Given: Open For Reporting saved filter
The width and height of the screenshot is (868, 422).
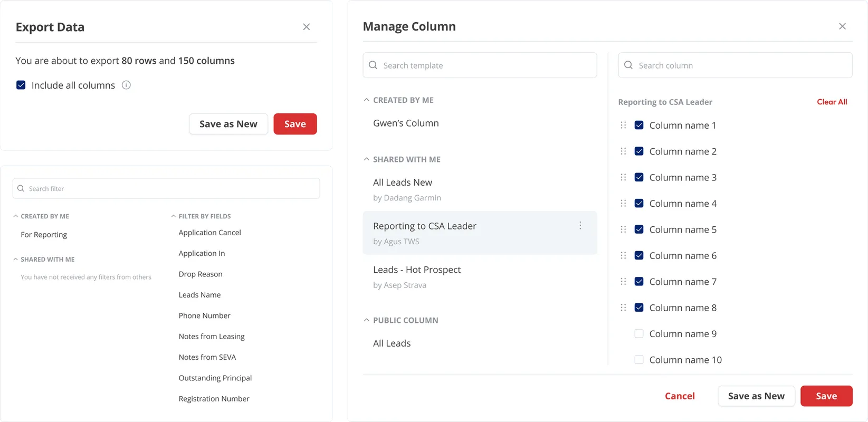Looking at the screenshot, I should [x=44, y=234].
